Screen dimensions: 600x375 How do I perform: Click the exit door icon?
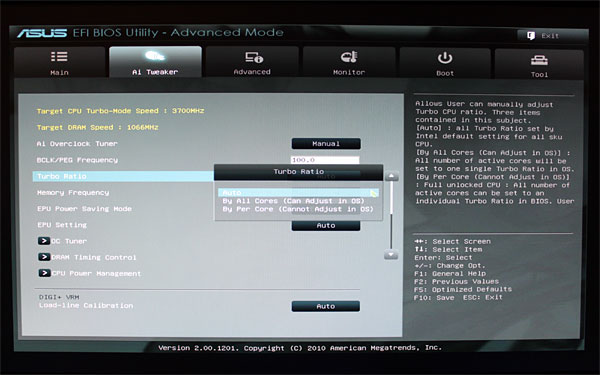(x=531, y=36)
